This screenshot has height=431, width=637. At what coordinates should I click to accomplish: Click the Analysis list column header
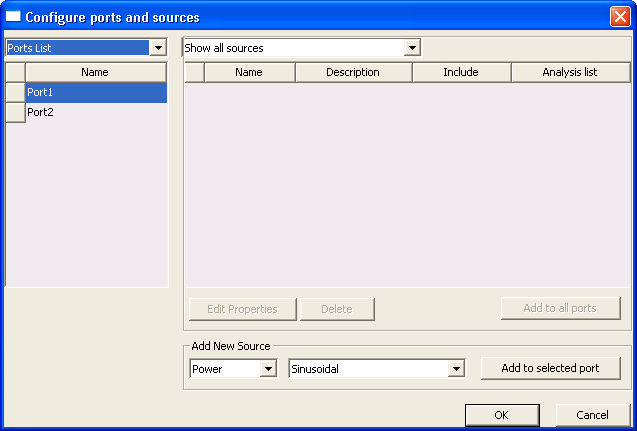pyautogui.click(x=570, y=72)
